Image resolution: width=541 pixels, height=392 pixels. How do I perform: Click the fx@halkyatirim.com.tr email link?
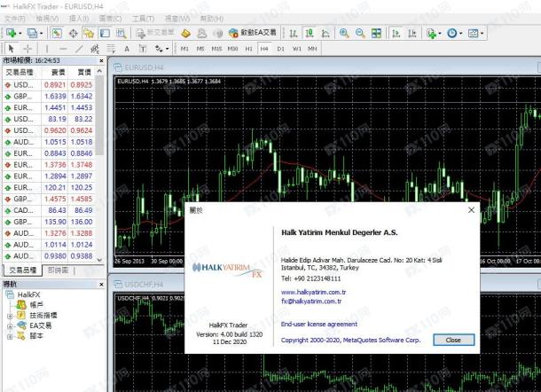[x=311, y=302]
